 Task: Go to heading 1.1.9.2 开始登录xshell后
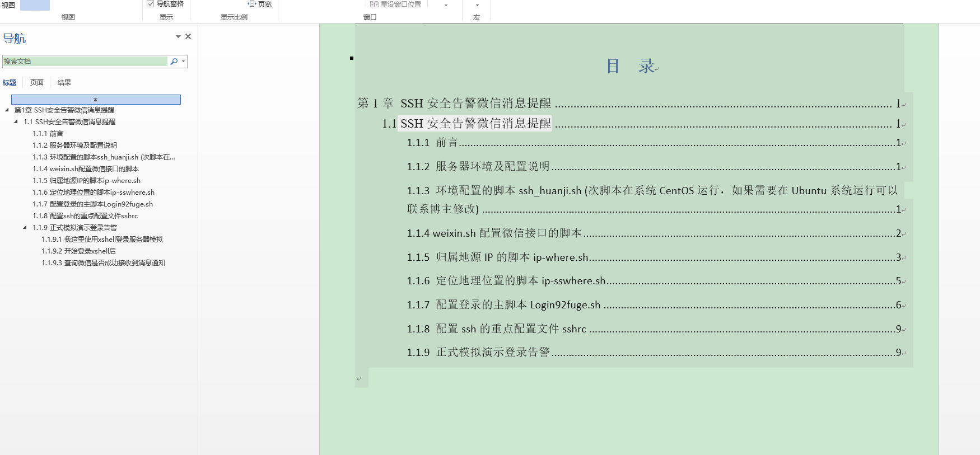78,251
